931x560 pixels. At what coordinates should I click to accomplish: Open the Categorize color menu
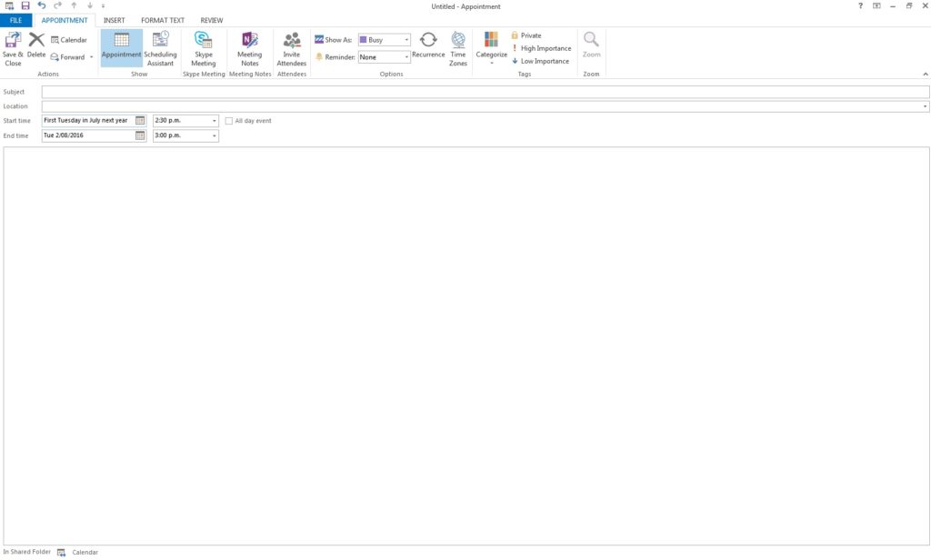coord(491,48)
